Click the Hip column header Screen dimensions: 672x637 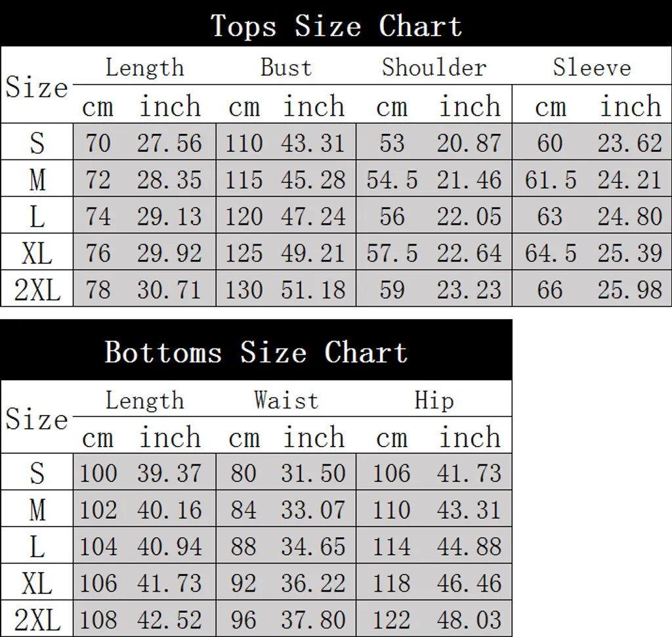pyautogui.click(x=434, y=400)
